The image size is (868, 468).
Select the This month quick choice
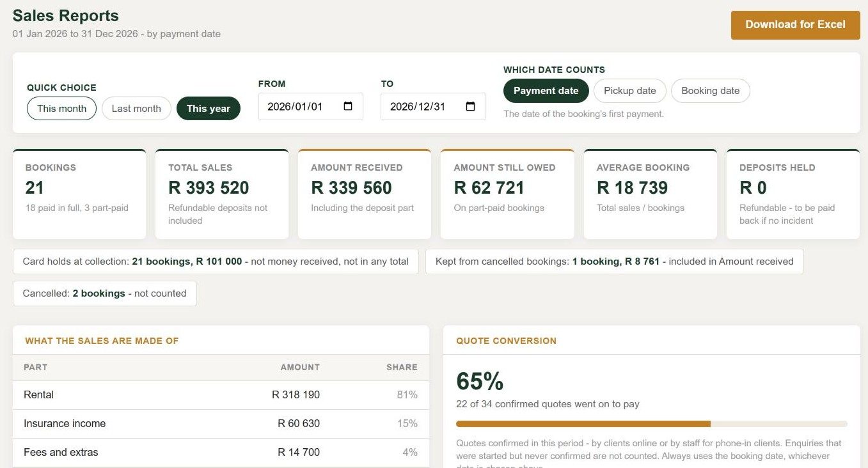[x=61, y=109]
